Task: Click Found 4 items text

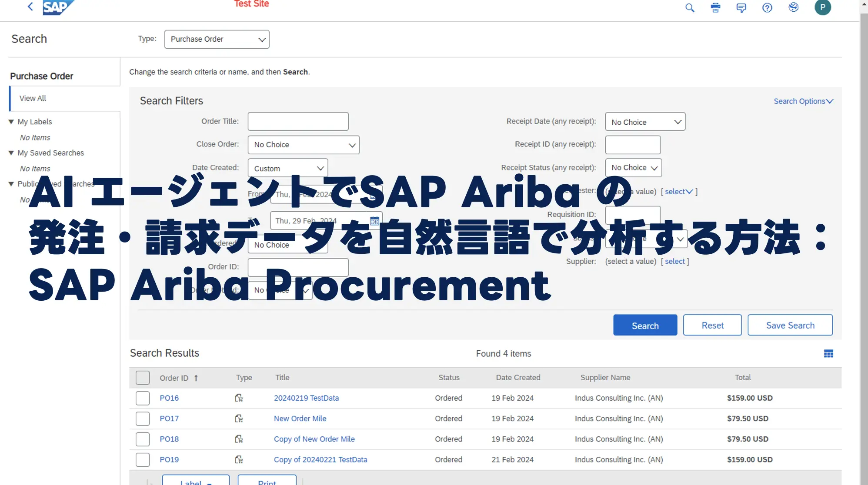Action: 503,354
